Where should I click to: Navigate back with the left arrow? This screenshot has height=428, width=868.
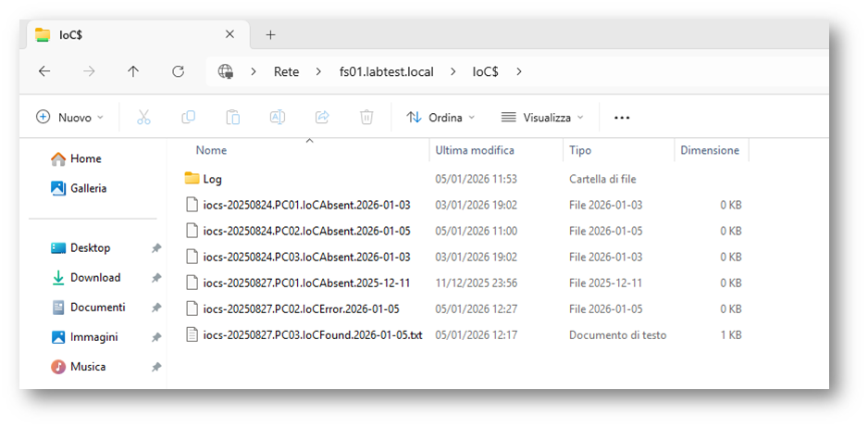click(44, 71)
